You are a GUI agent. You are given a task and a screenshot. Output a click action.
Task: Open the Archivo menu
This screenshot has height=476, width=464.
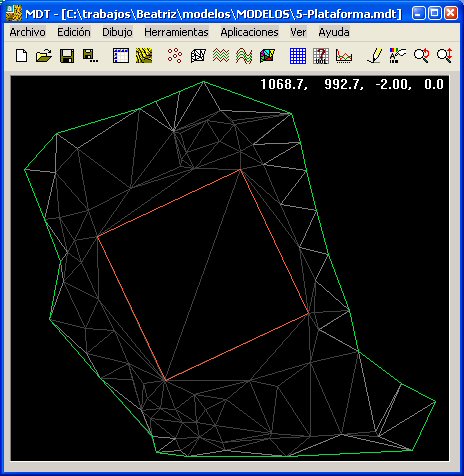pyautogui.click(x=28, y=32)
